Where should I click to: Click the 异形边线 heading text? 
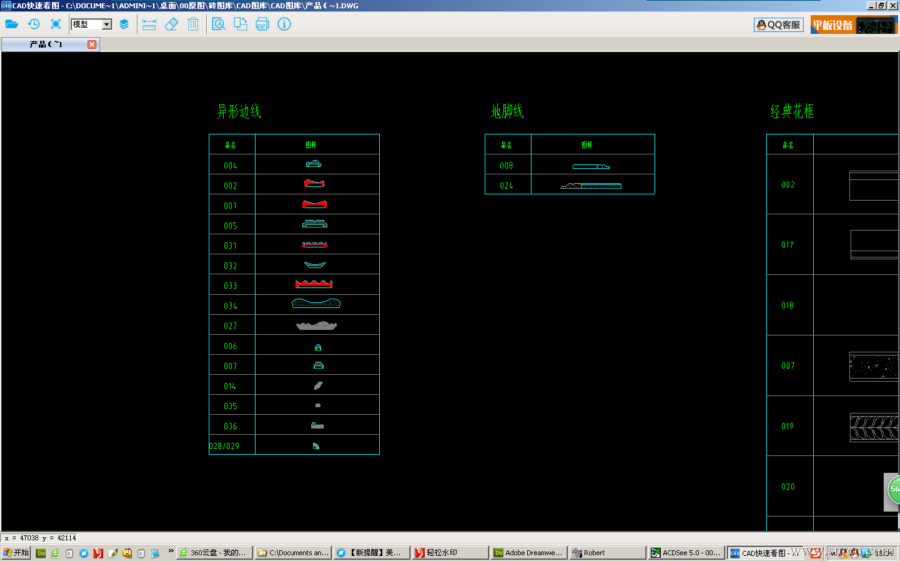tap(239, 111)
